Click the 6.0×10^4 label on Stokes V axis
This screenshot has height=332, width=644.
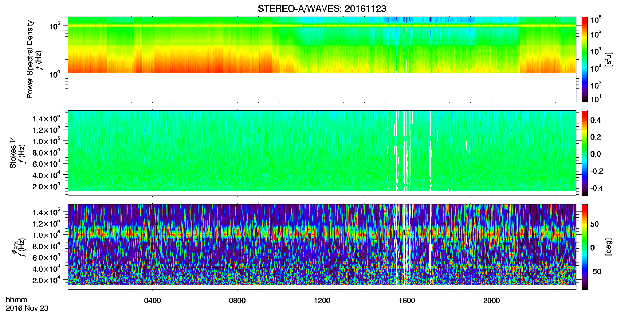pyautogui.click(x=46, y=163)
